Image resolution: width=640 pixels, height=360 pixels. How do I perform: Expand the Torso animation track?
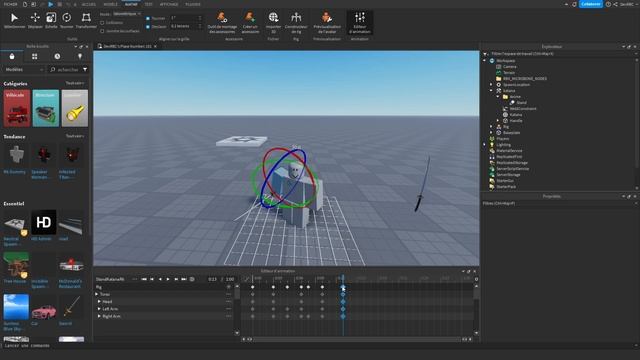coord(97,294)
